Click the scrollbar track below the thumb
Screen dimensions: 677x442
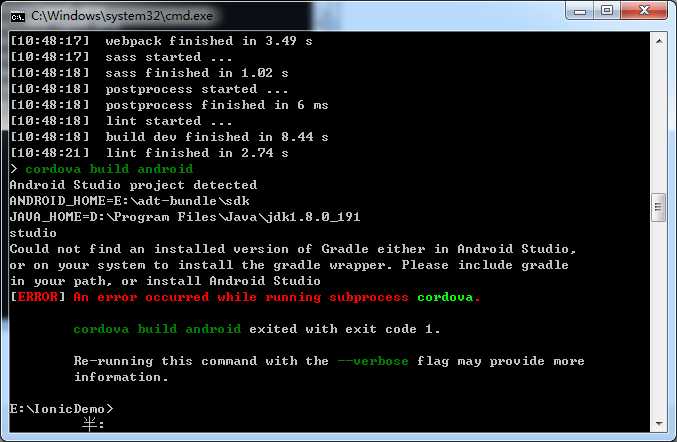click(658, 319)
